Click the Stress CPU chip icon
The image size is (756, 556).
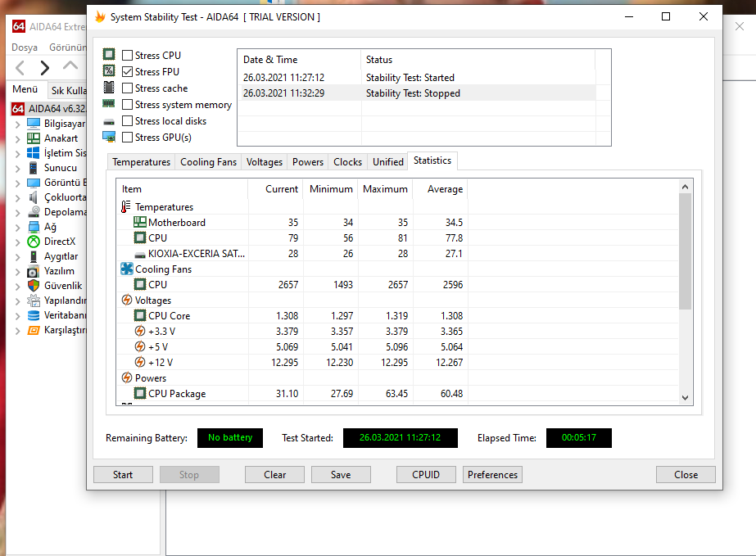pyautogui.click(x=109, y=54)
